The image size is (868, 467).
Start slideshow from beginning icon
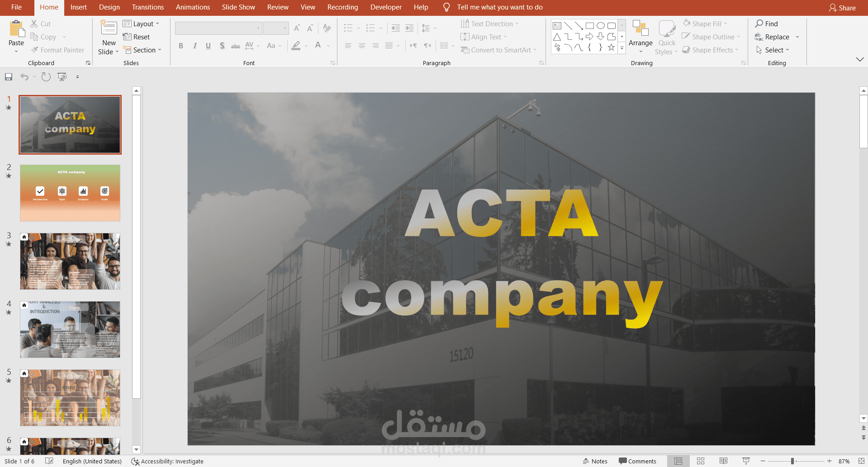(62, 77)
